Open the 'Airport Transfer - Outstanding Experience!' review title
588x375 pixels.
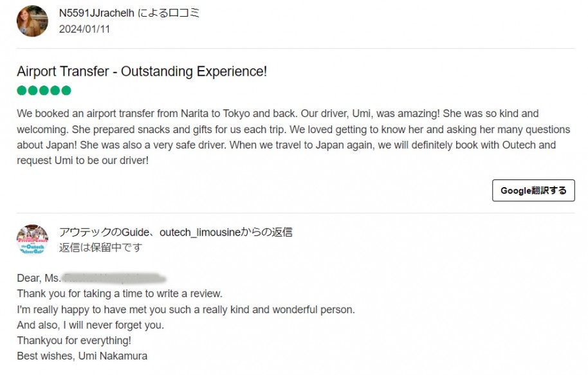point(142,71)
